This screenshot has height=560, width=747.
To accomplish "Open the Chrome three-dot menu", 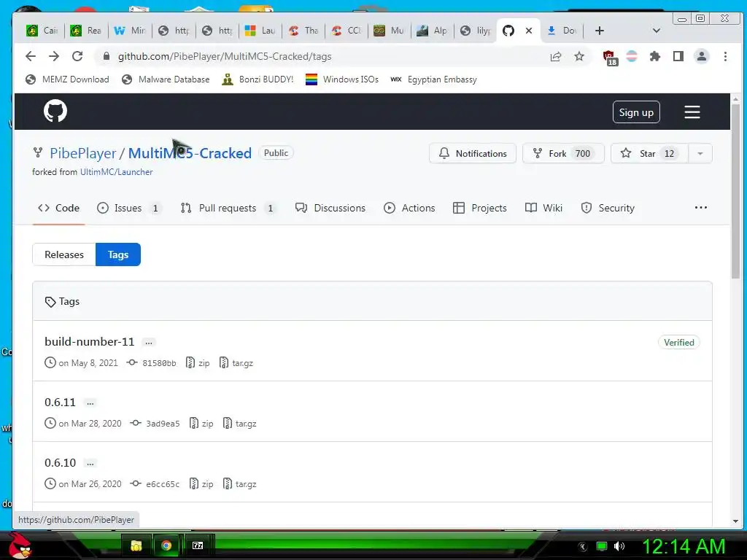I will click(x=725, y=57).
